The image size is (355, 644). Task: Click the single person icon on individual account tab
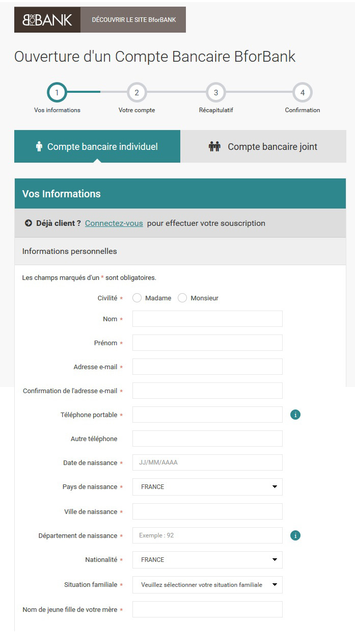[x=39, y=147]
